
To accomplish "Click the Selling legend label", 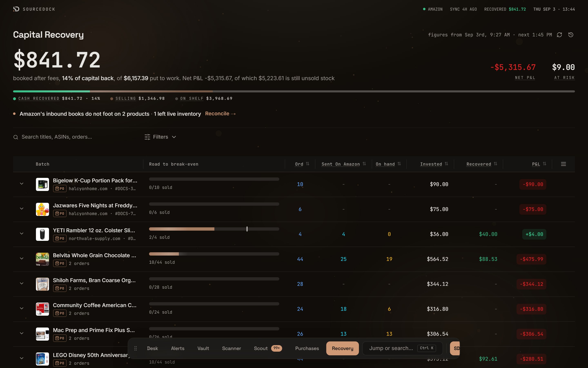I will [x=126, y=98].
